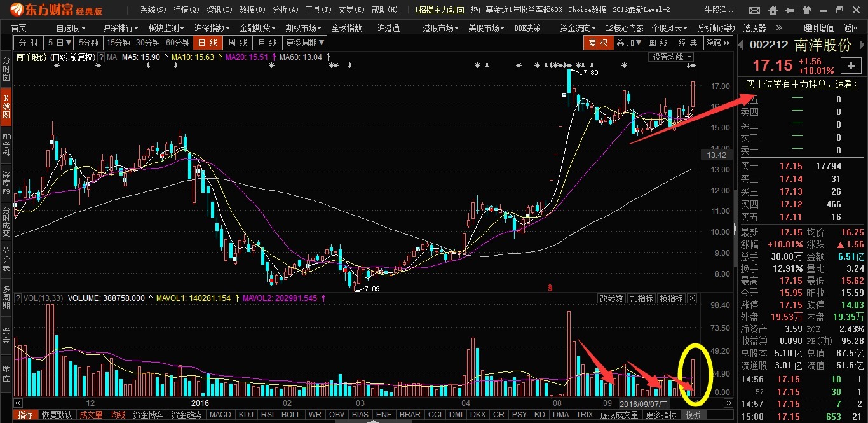Click the home icon in title bar

click(772, 10)
